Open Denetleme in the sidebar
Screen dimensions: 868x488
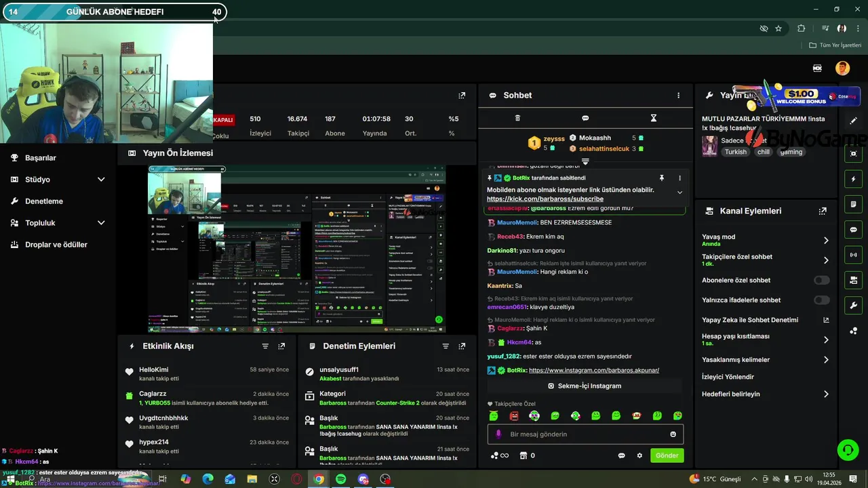[44, 201]
